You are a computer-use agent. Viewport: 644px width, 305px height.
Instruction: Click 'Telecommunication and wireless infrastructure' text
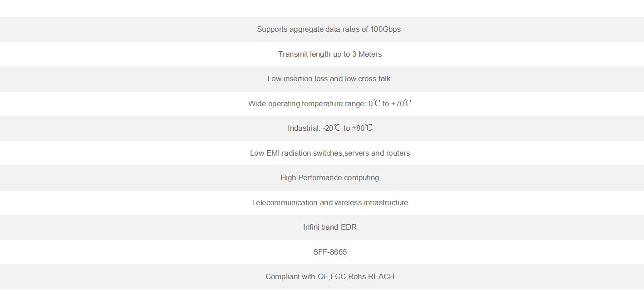pyautogui.click(x=330, y=203)
